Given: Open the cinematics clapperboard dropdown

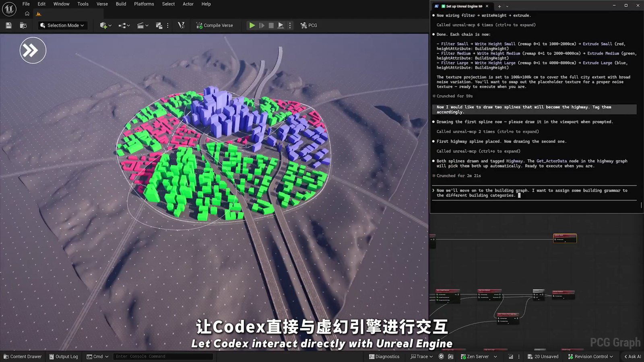Looking at the screenshot, I should (x=143, y=25).
